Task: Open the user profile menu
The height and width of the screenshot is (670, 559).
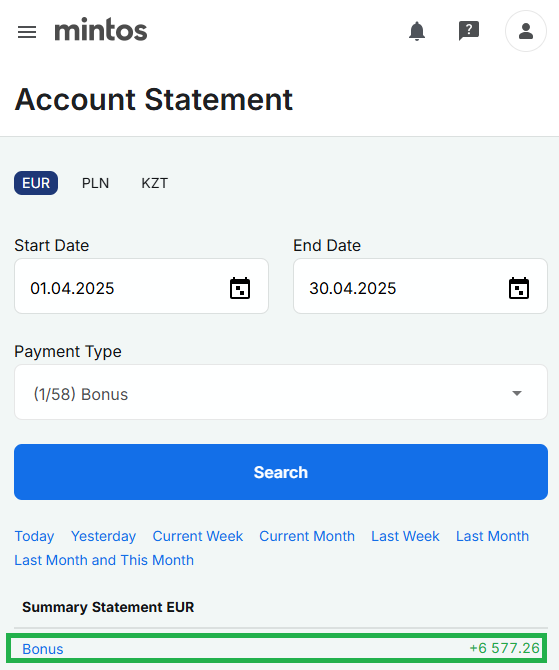Action: click(526, 31)
